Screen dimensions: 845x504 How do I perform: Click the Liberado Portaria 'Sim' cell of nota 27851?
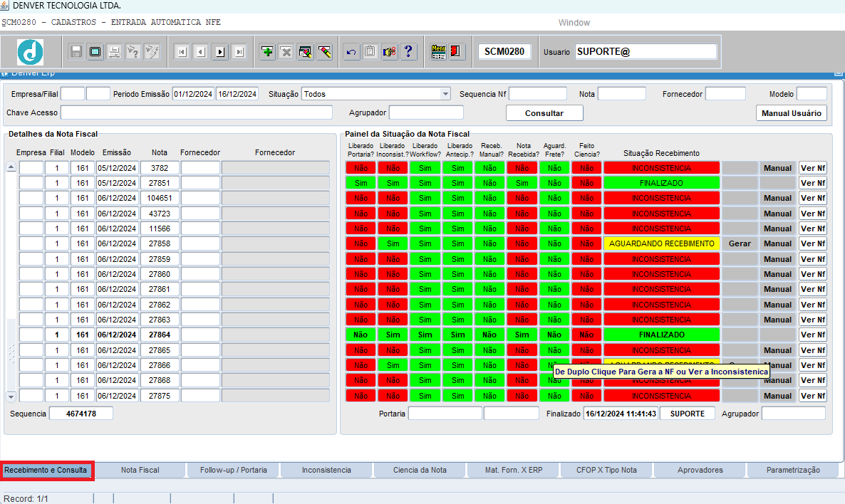[361, 183]
